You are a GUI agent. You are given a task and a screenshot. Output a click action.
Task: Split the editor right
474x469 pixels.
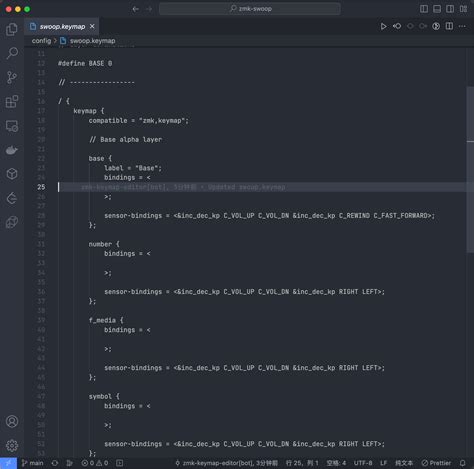coord(449,26)
